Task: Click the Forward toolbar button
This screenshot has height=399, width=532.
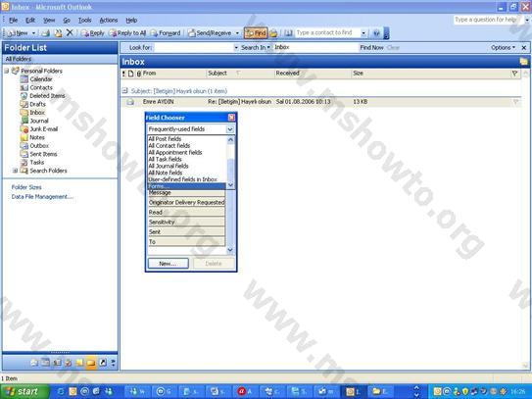Action: pyautogui.click(x=166, y=33)
